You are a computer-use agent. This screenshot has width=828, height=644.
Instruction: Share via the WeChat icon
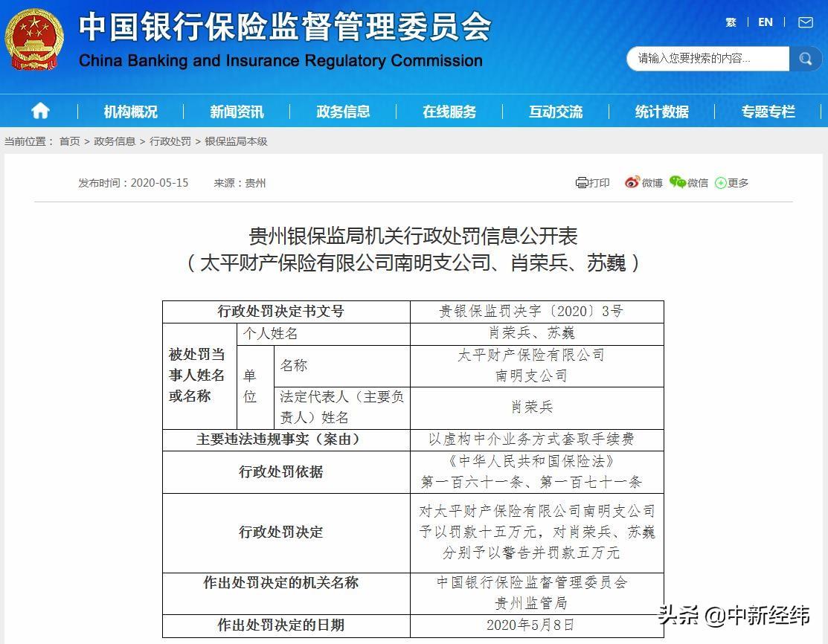pyautogui.click(x=678, y=182)
